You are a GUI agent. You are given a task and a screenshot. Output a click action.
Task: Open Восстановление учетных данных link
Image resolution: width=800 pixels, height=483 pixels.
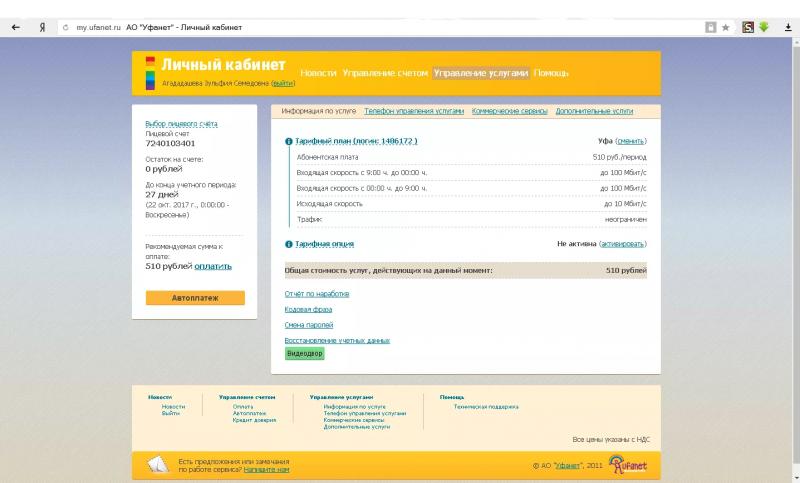click(x=337, y=341)
